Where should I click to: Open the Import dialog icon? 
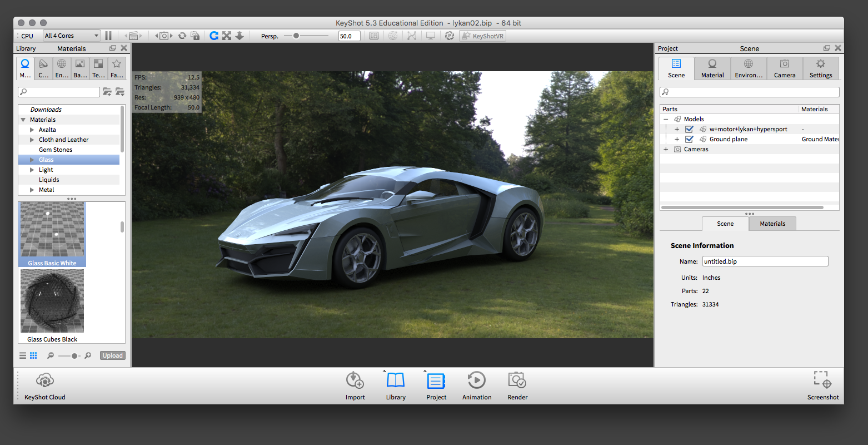click(x=355, y=381)
